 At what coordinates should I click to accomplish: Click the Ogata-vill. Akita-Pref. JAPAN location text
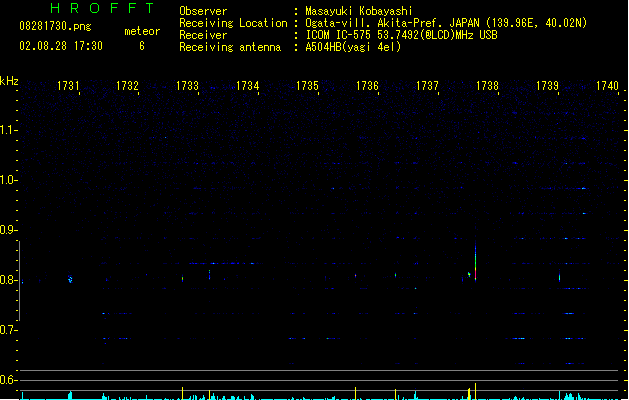click(446, 23)
